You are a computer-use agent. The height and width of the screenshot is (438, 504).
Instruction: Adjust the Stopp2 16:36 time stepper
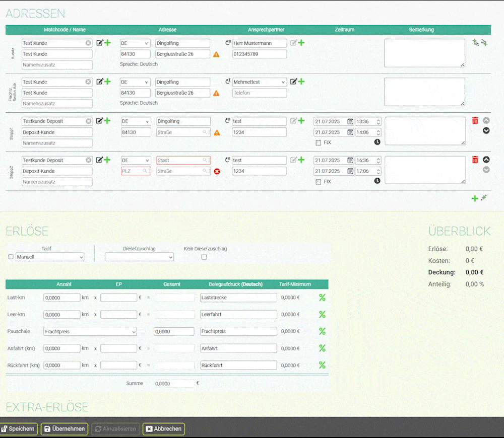pos(379,160)
